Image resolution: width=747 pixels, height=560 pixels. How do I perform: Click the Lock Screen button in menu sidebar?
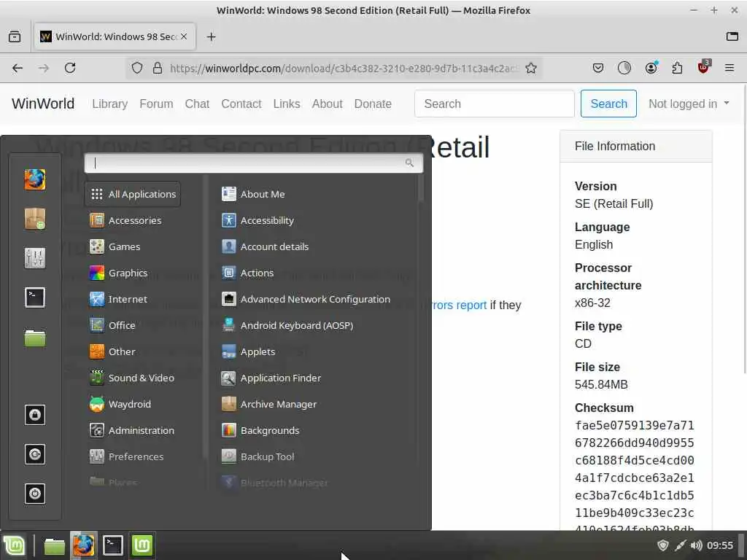(35, 415)
